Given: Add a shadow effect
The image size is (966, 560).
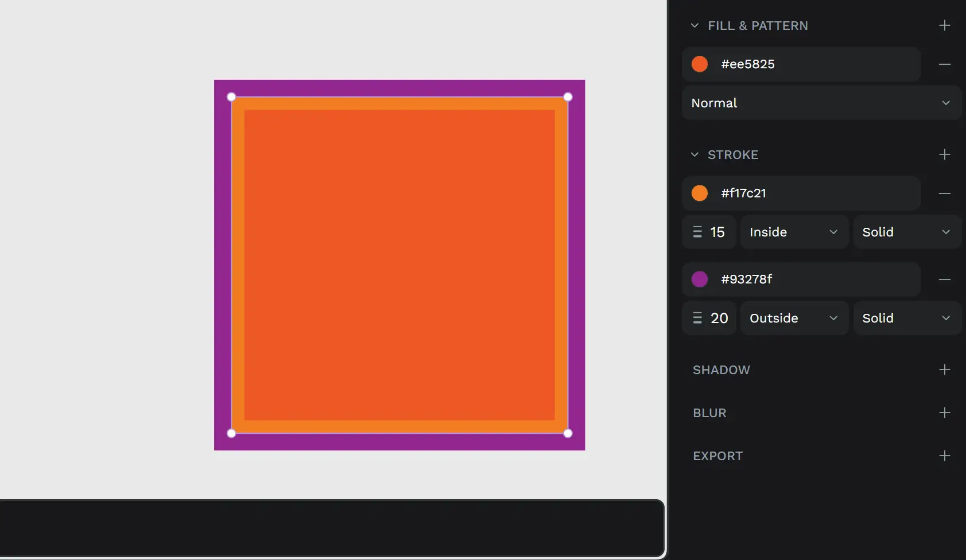Looking at the screenshot, I should [944, 370].
